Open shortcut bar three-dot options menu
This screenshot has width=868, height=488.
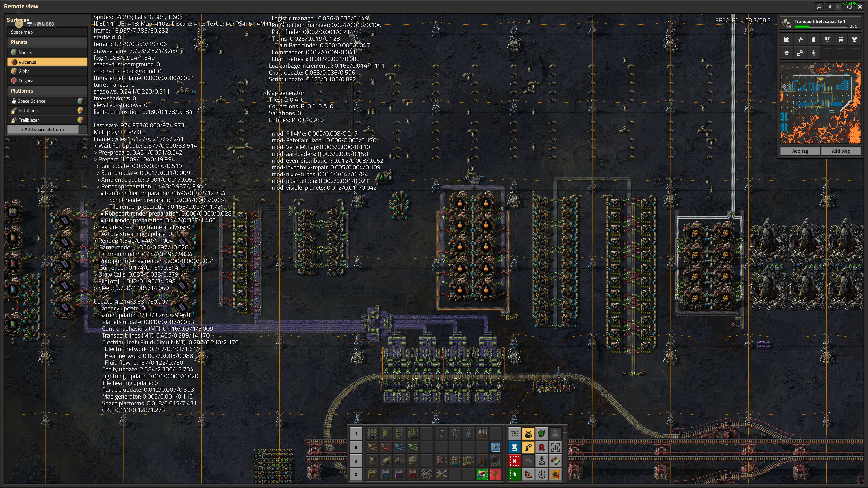[x=565, y=430]
